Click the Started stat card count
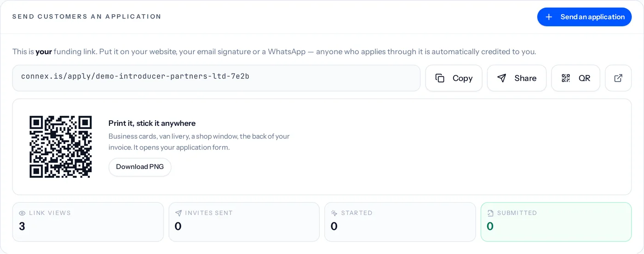 tap(334, 226)
